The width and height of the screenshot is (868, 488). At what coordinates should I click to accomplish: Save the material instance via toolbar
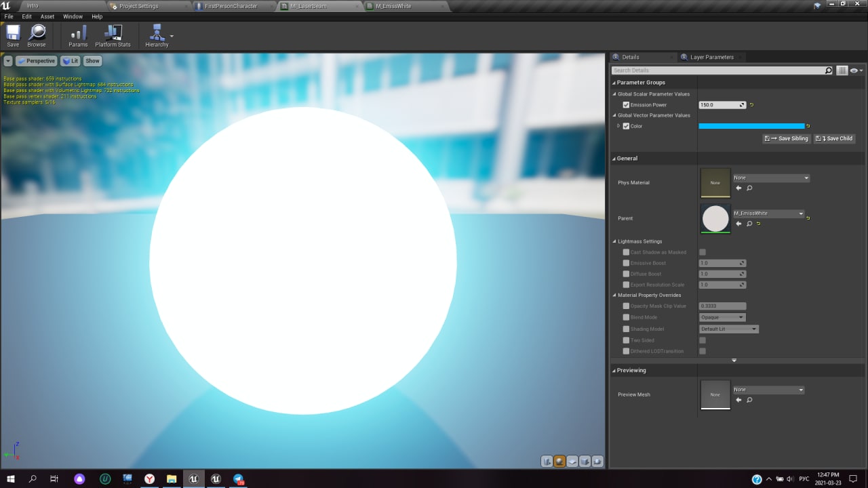tap(13, 36)
